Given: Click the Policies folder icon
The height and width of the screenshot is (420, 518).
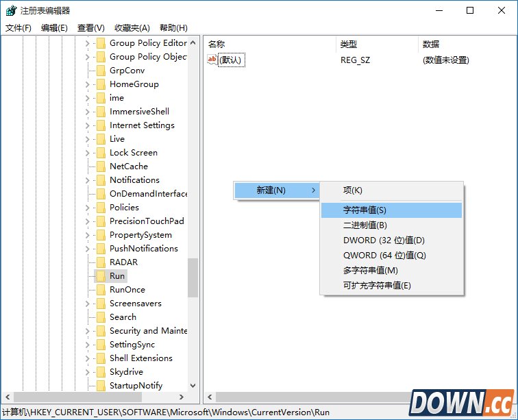Looking at the screenshot, I should (x=101, y=208).
